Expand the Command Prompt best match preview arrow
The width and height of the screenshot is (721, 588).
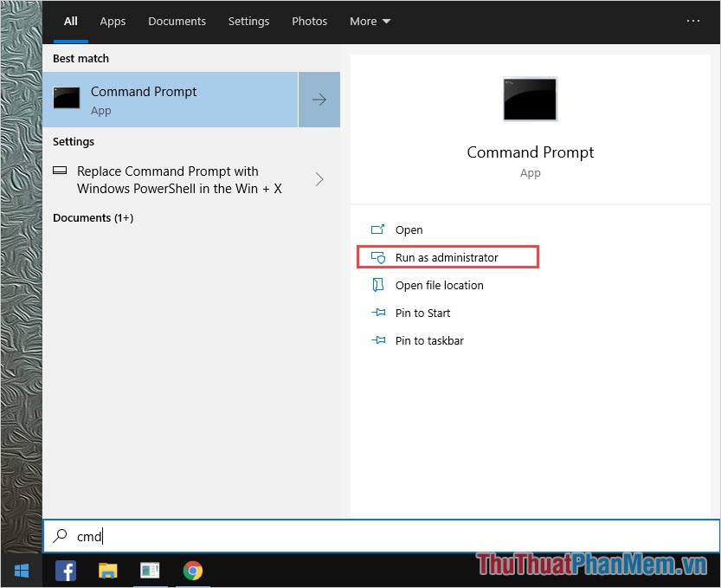(319, 99)
